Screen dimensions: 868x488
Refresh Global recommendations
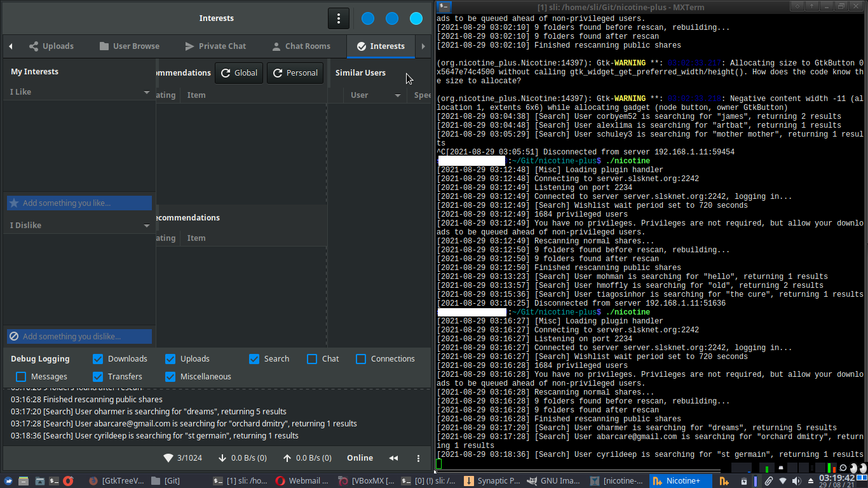[239, 73]
